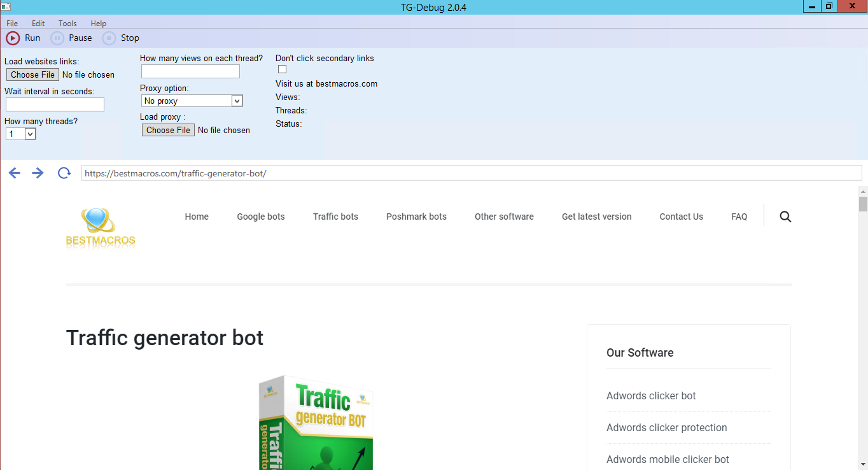Open Adwords clicker protection sidebar link
Screen dimensions: 868x470
666,427
